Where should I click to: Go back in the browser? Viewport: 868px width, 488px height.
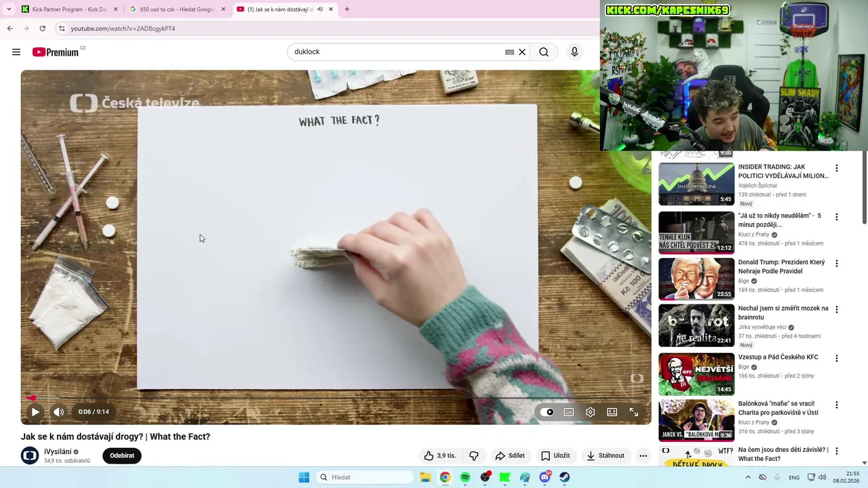[x=9, y=28]
